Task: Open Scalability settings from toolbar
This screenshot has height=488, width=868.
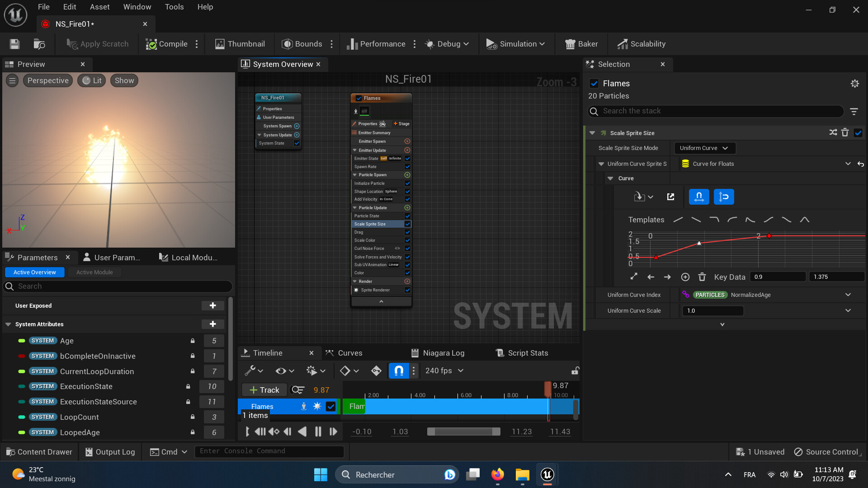Action: pos(641,44)
